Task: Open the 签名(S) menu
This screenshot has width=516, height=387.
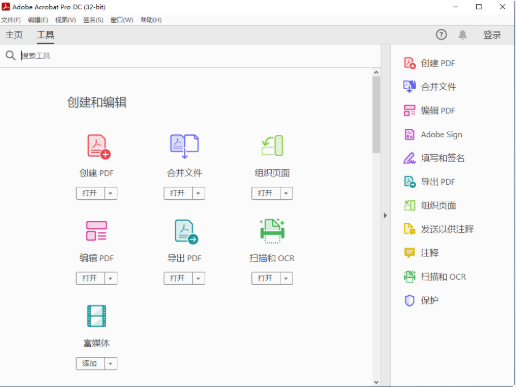Action: pos(93,20)
